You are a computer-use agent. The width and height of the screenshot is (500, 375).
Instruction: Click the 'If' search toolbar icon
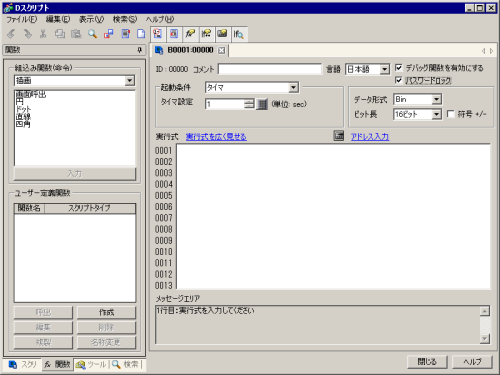pyautogui.click(x=238, y=34)
